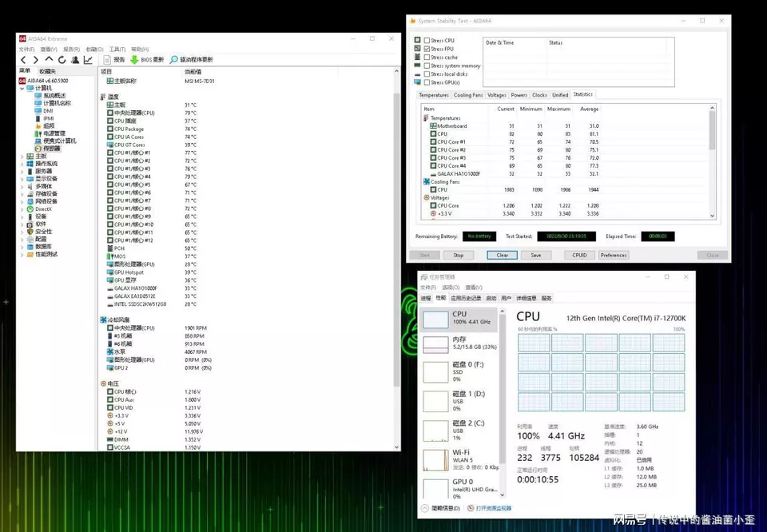
Task: Click BIOS 更新 green arrow button
Action: point(147,60)
